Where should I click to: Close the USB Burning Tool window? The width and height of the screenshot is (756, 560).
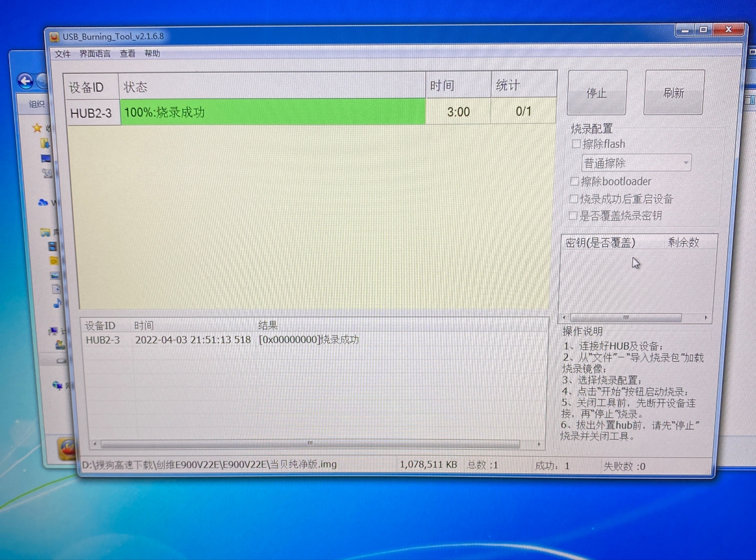click(728, 29)
